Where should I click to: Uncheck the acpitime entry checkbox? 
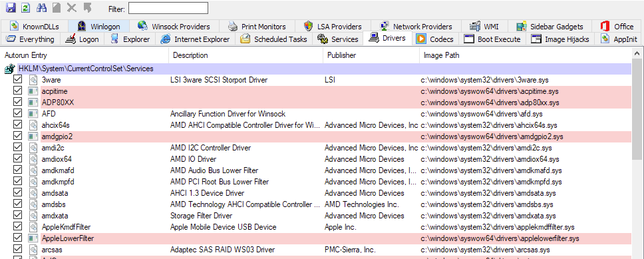coord(18,91)
